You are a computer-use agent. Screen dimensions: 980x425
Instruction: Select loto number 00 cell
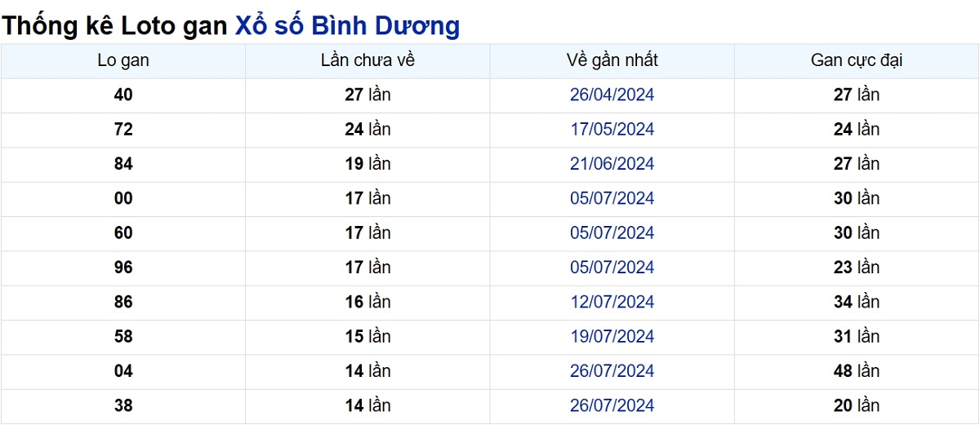[x=123, y=198]
